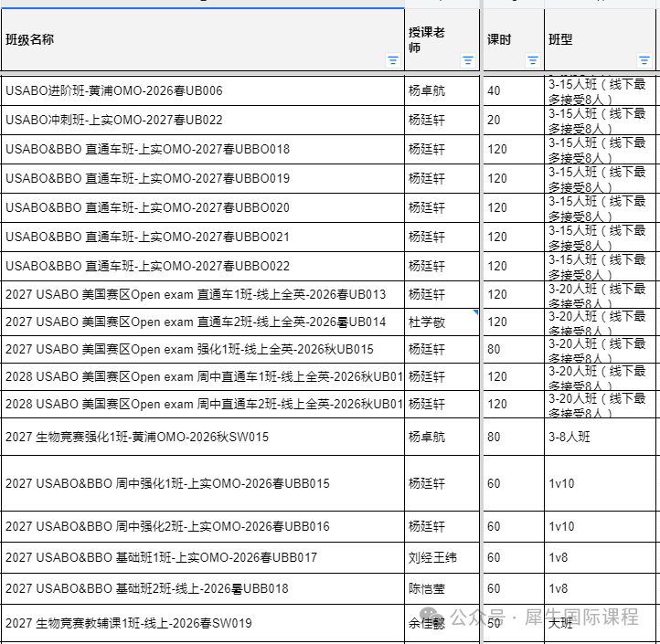Select the 3-8人班 class type cell
This screenshot has width=660, height=644.
point(601,437)
